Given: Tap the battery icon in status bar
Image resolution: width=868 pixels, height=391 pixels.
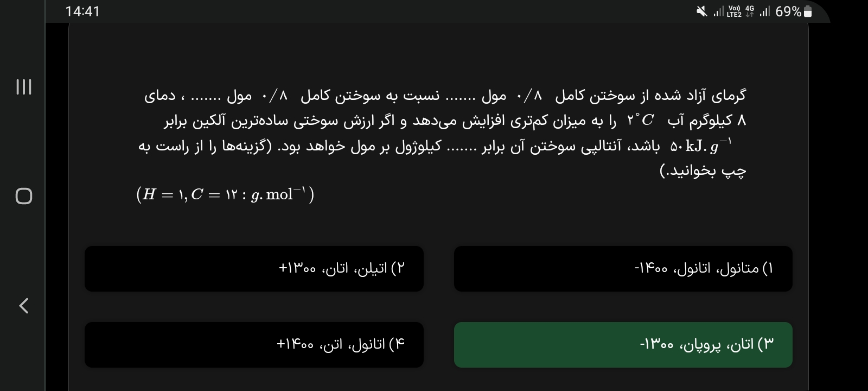Looking at the screenshot, I should pyautogui.click(x=808, y=11).
